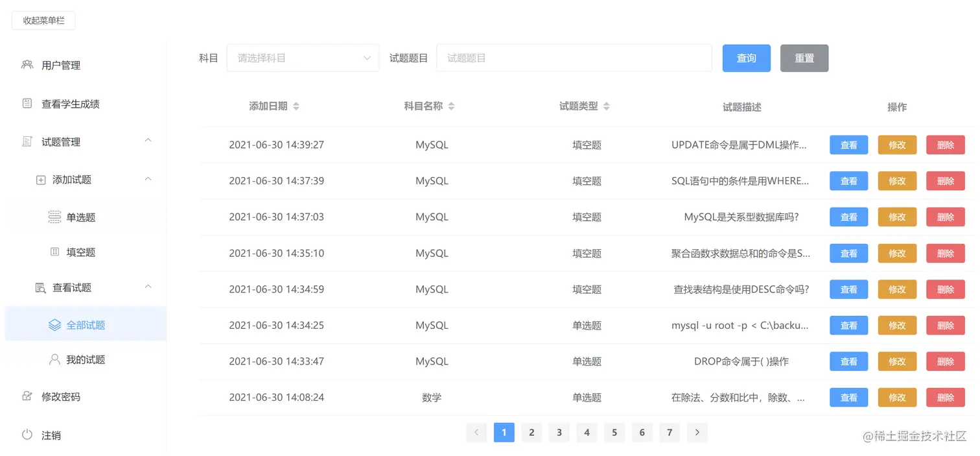Click date 2021-06-30 14:34:25 cell
Screen dimensions: 980x456
point(277,325)
